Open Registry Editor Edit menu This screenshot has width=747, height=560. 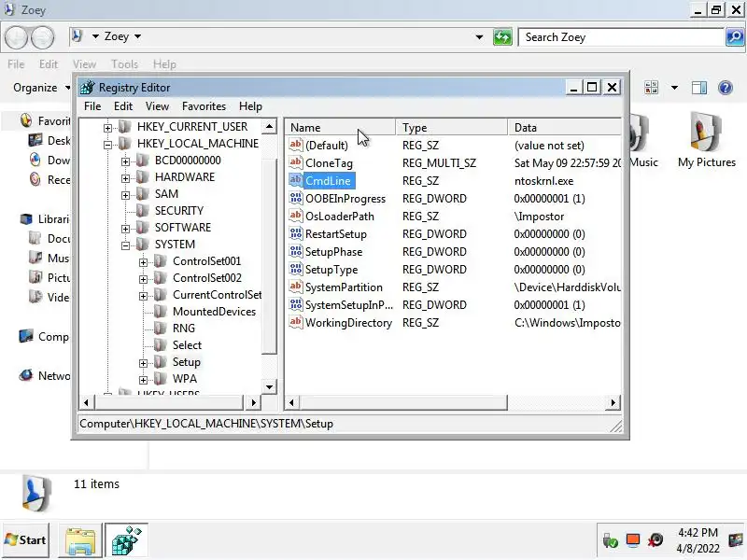click(x=123, y=106)
